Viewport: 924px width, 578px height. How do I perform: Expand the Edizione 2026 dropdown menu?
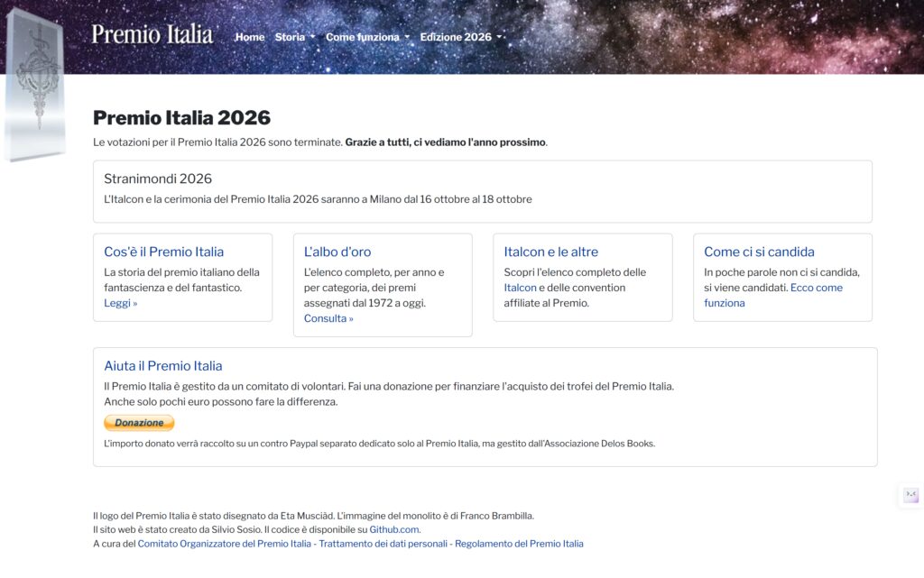tap(461, 37)
